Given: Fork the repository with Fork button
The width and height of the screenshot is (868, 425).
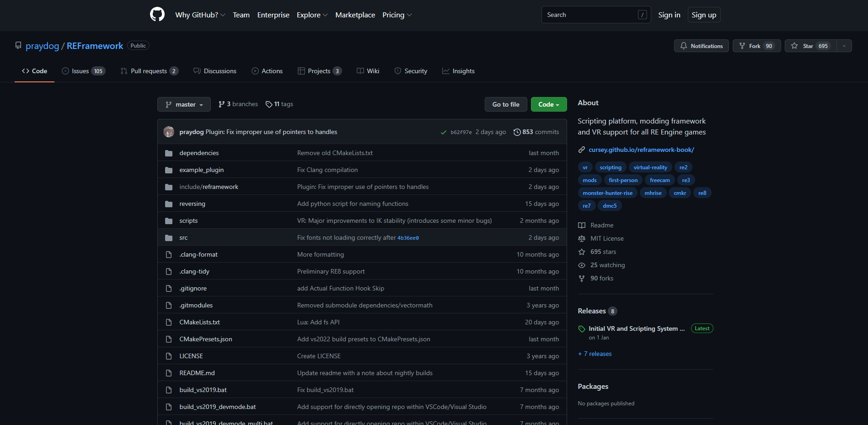Looking at the screenshot, I should (x=757, y=46).
